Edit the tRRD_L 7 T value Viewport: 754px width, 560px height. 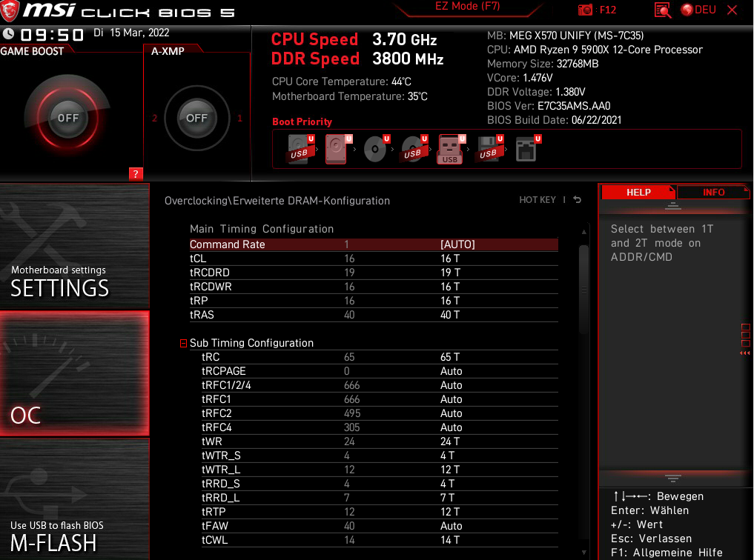(x=448, y=498)
